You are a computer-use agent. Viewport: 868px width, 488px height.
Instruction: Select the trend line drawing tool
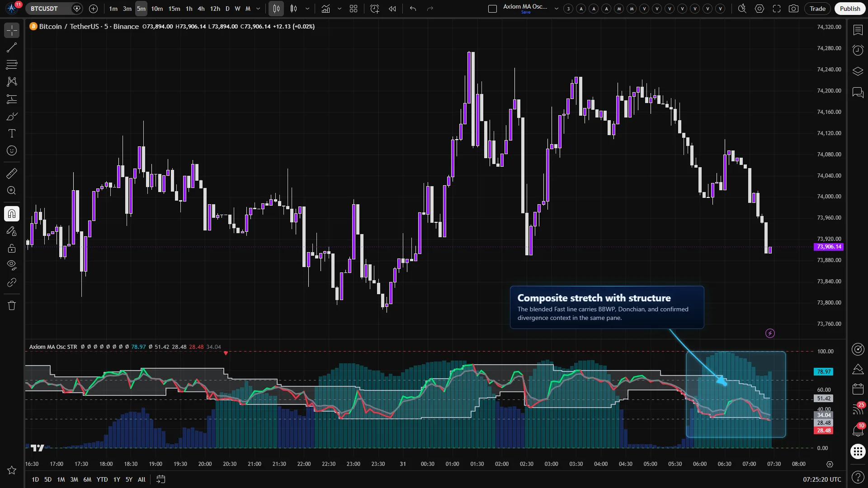pos(12,47)
